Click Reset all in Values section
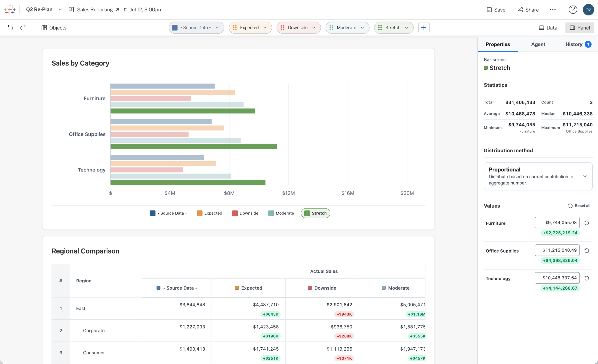 click(579, 206)
